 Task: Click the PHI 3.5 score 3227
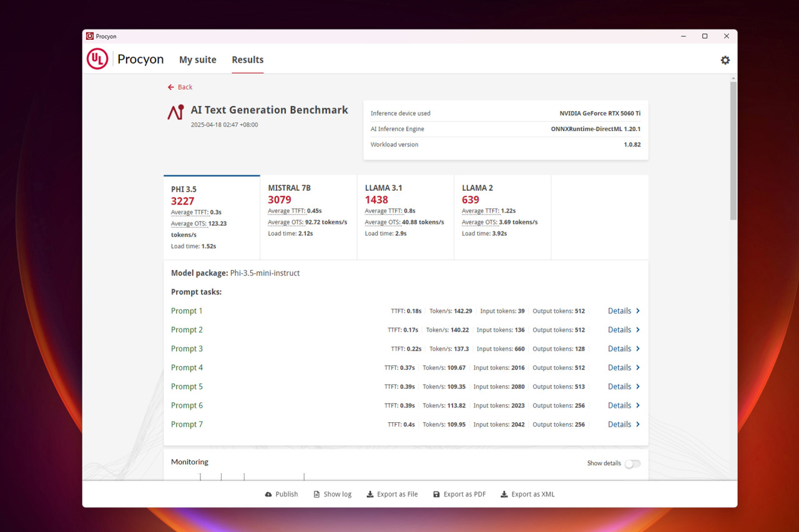pyautogui.click(x=183, y=201)
